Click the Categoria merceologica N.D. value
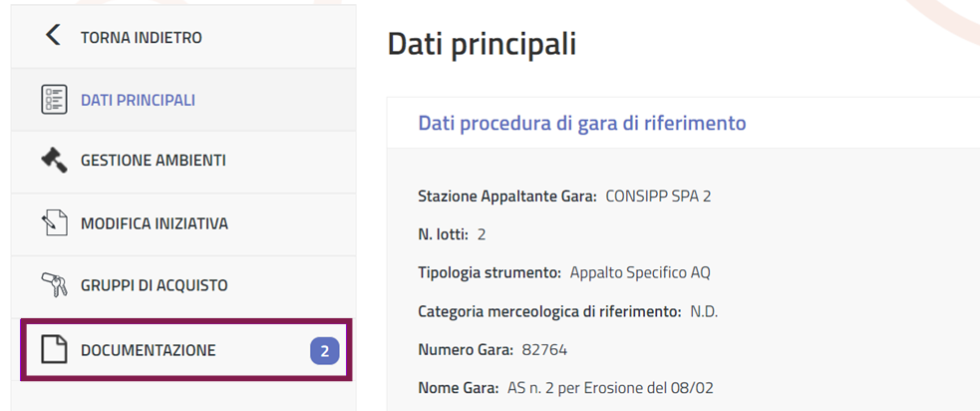Viewport: 980px width, 411px height. [704, 311]
